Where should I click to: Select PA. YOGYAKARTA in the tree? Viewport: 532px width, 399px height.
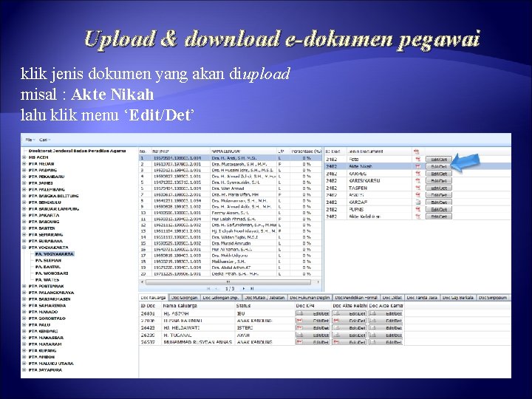[x=54, y=254]
